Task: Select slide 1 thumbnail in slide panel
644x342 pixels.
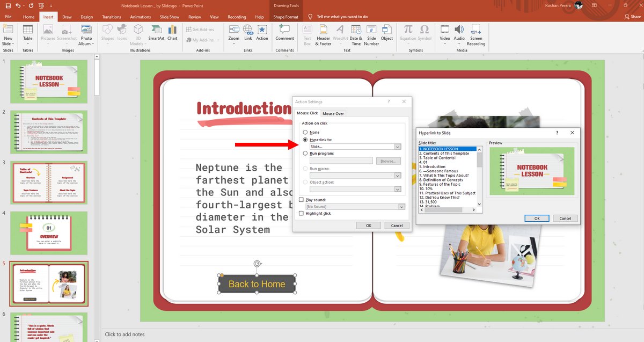Action: point(49,82)
